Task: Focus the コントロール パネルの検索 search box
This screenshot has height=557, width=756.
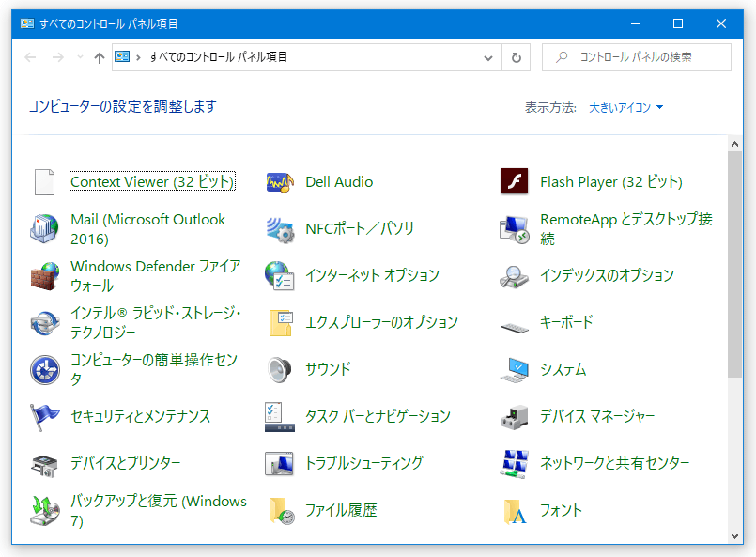Action: click(637, 57)
